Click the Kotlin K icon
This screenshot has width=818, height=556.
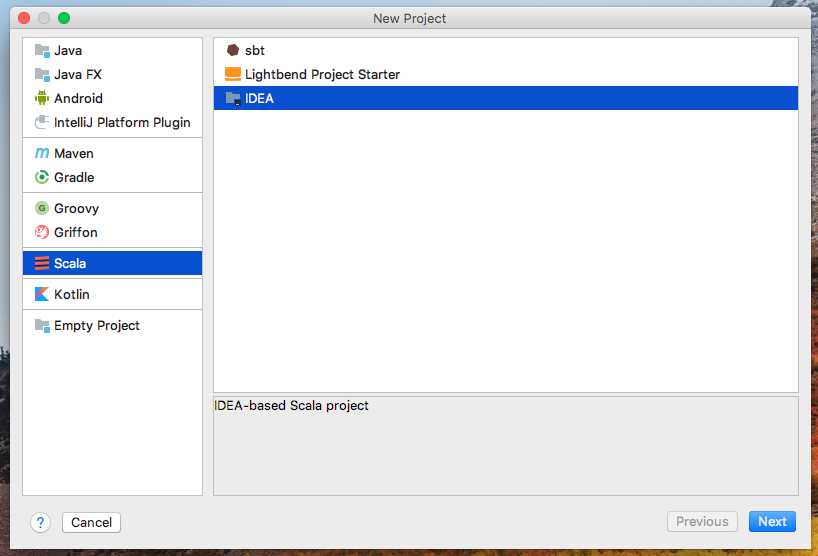click(42, 294)
